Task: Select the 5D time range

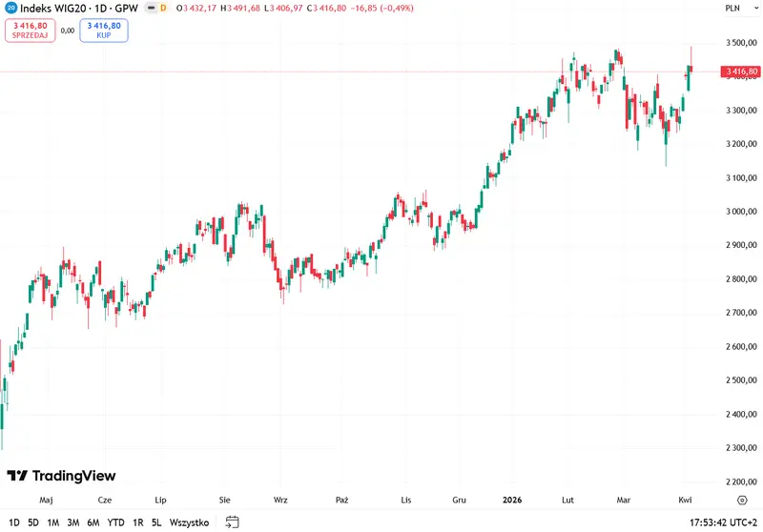Action: [x=33, y=522]
